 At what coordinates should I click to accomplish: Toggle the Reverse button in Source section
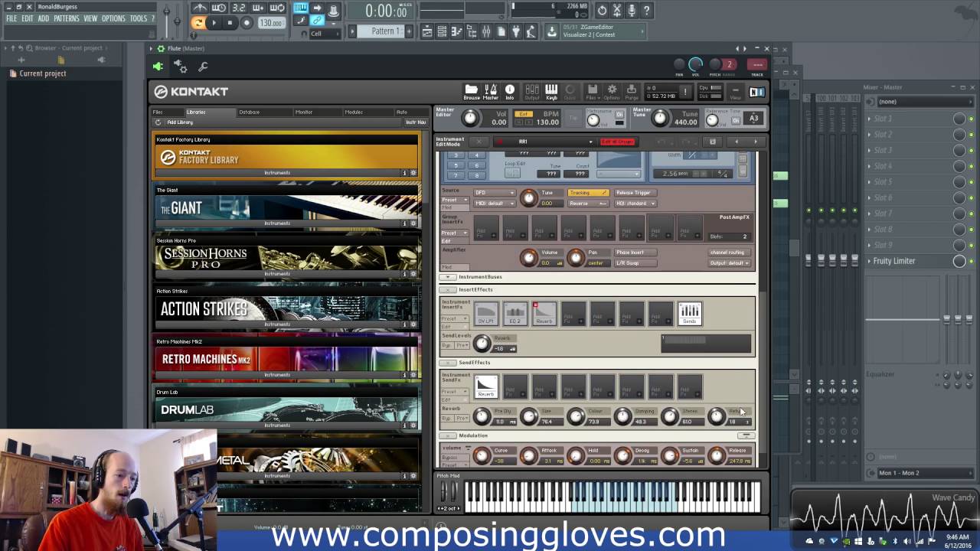(x=588, y=204)
